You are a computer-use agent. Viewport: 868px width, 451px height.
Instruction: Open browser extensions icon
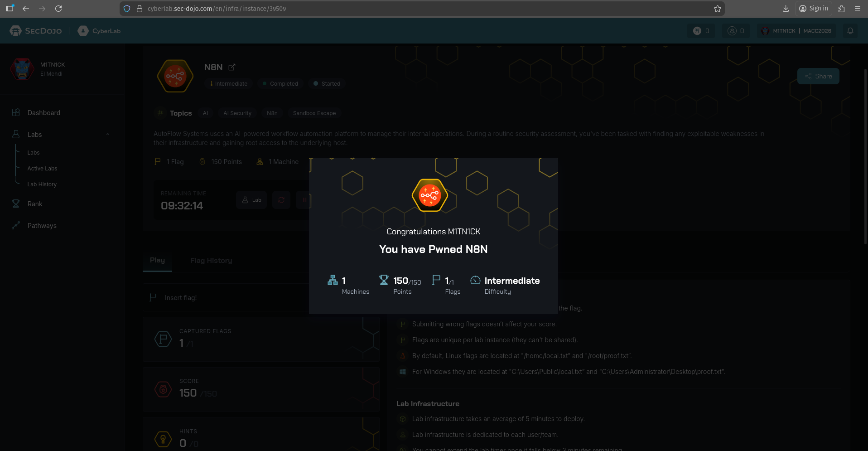pyautogui.click(x=842, y=9)
